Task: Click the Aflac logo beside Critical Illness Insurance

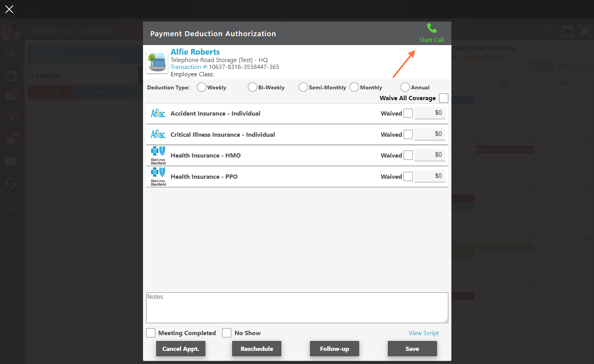Action: [x=158, y=134]
